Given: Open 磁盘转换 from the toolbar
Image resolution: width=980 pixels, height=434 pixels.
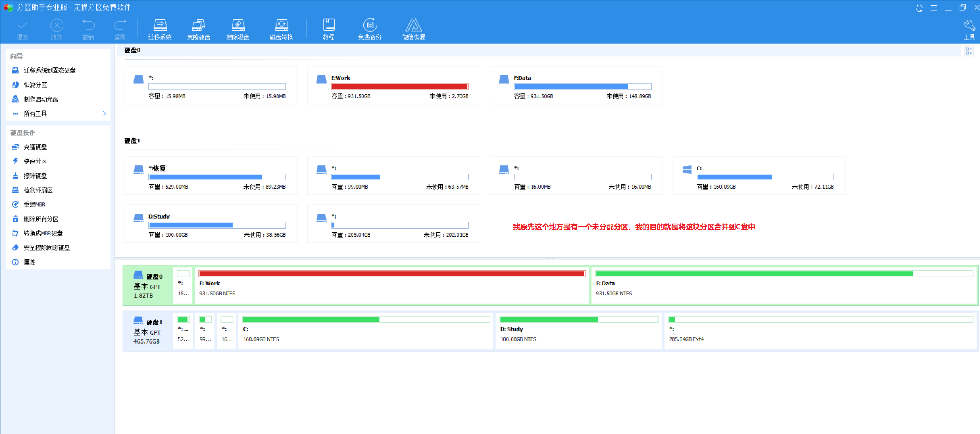Looking at the screenshot, I should point(282,29).
